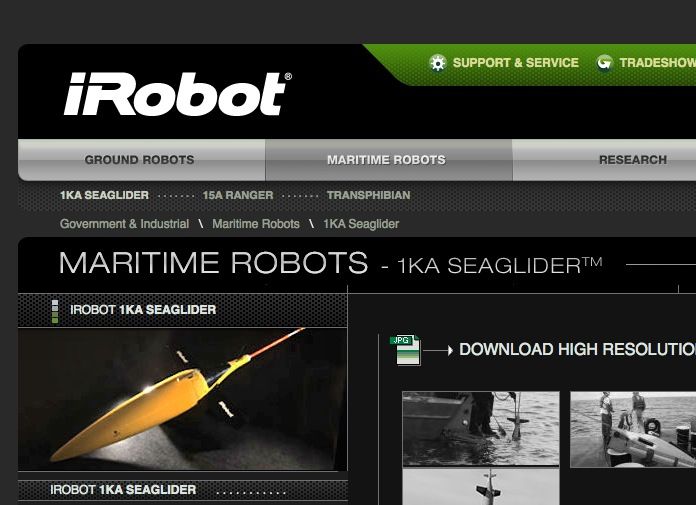Open the thumbnail of the Seaglider beside the boat

[x=481, y=429]
